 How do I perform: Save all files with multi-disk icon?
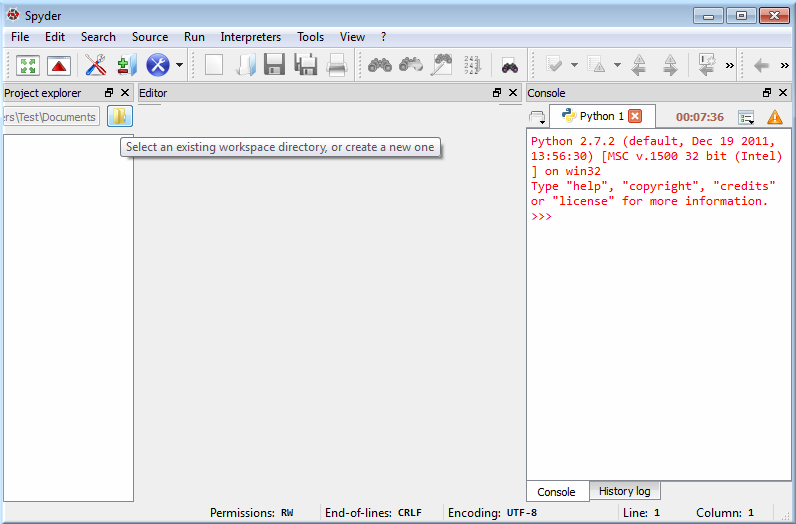(306, 65)
